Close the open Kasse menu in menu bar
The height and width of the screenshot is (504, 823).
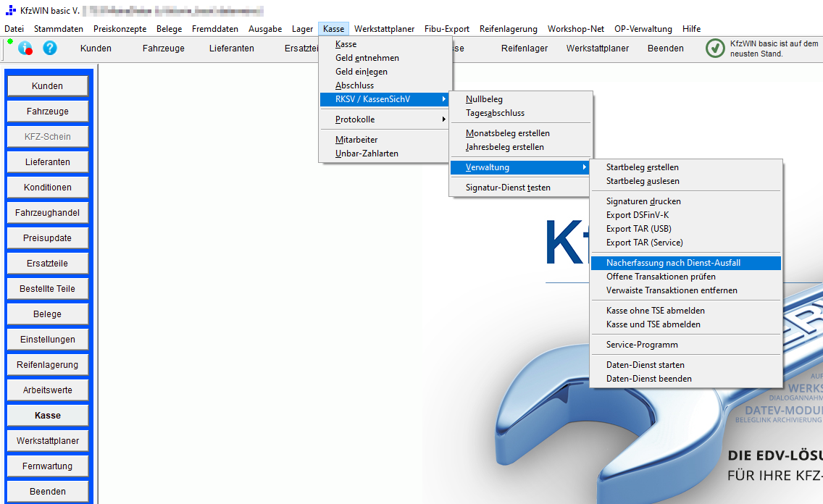click(x=334, y=29)
